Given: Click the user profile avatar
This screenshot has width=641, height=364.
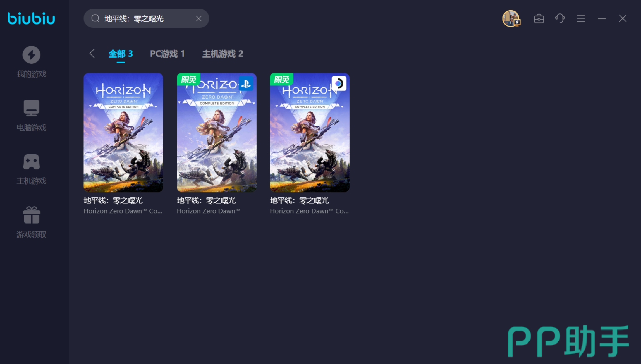Looking at the screenshot, I should pyautogui.click(x=511, y=19).
